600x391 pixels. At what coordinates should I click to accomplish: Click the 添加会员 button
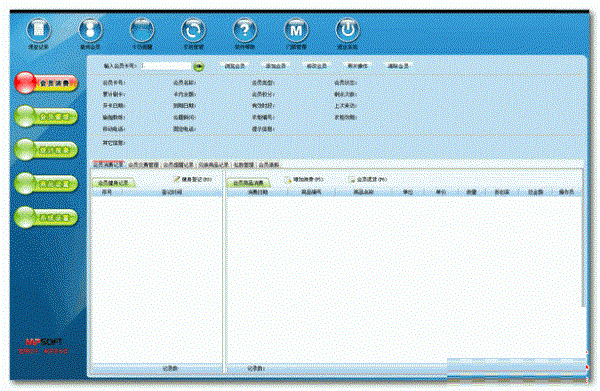click(276, 66)
